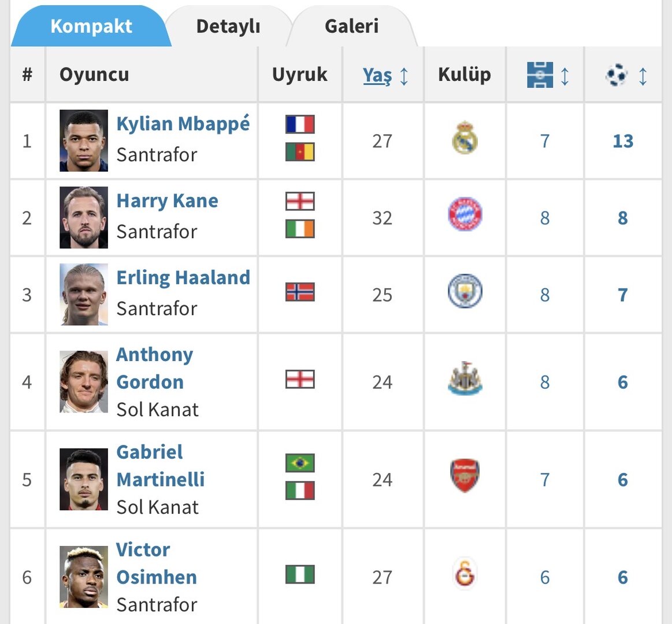Click Harry Kane's name link
Screen dimensions: 672x624
click(x=167, y=201)
